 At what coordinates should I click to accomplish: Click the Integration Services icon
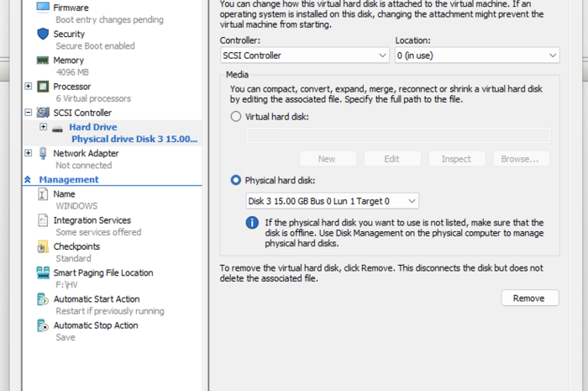43,220
